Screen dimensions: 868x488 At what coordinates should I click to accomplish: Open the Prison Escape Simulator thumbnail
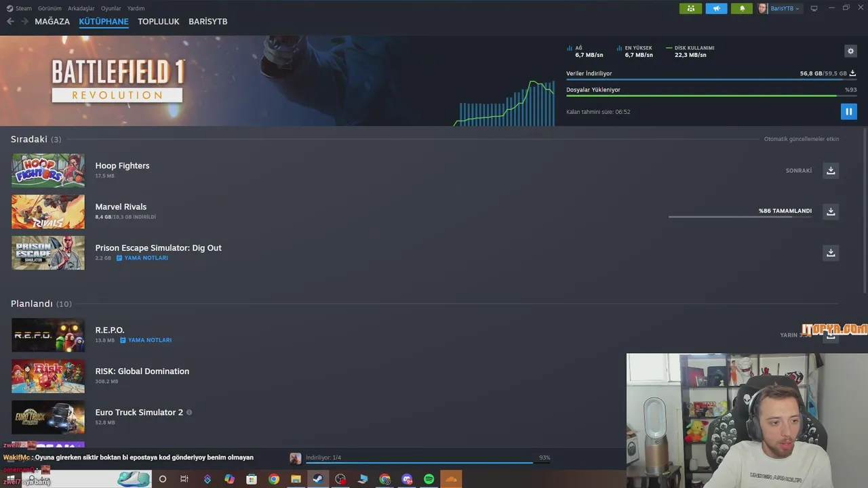click(x=48, y=253)
